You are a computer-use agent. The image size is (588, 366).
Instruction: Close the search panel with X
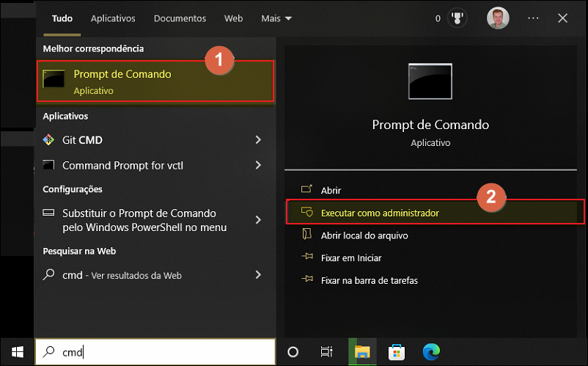(562, 18)
